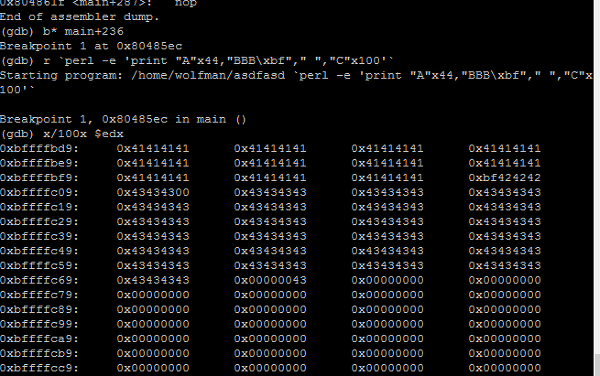Click the memory value 0x43434300

[x=153, y=193]
